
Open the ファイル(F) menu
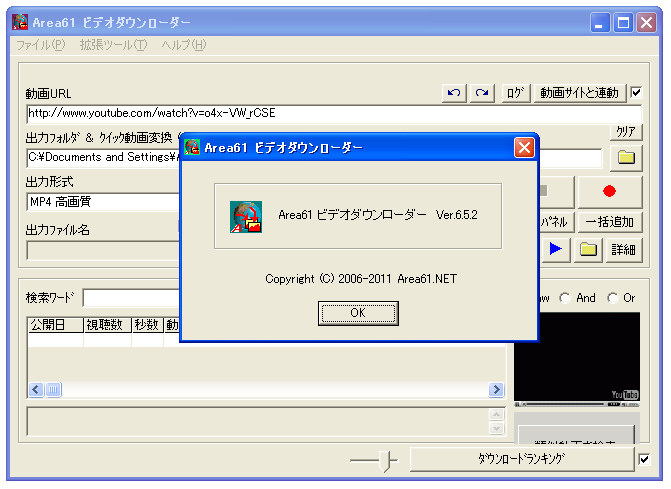coord(41,45)
